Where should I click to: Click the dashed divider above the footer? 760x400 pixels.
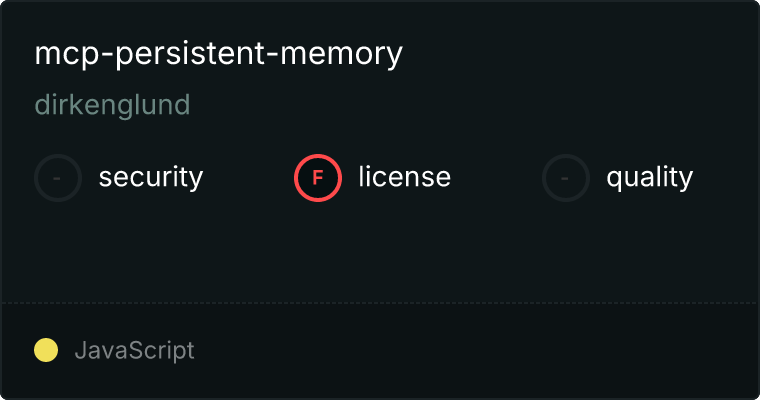pos(380,303)
